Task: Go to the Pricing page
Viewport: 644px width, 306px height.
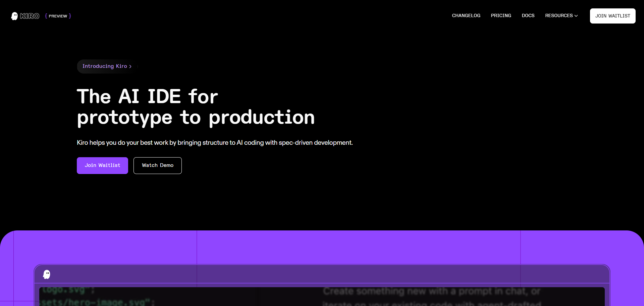Action: click(501, 16)
